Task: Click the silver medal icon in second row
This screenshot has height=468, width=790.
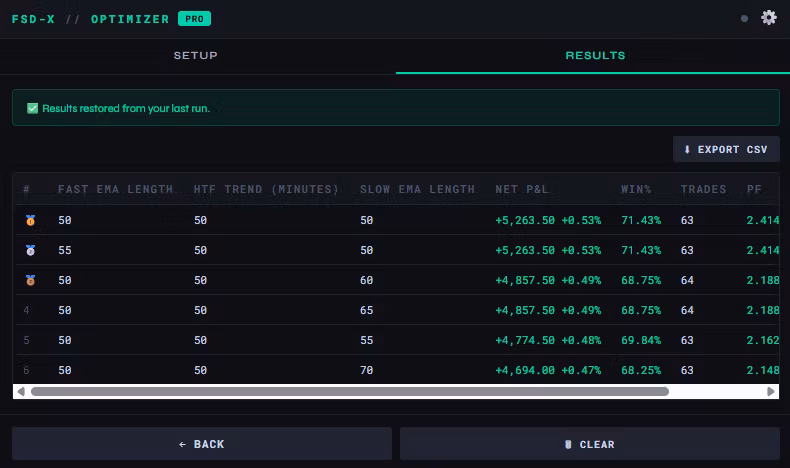Action: coord(30,250)
